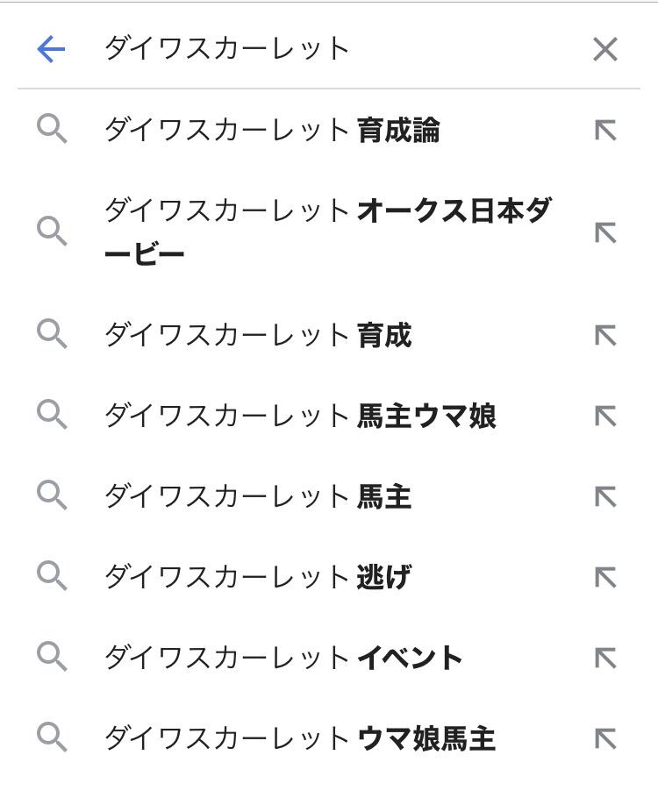Viewport: 658px width, 812px height.
Task: Tap fill-in arrow for オークス日本ダービー suggestion
Action: pos(605,232)
